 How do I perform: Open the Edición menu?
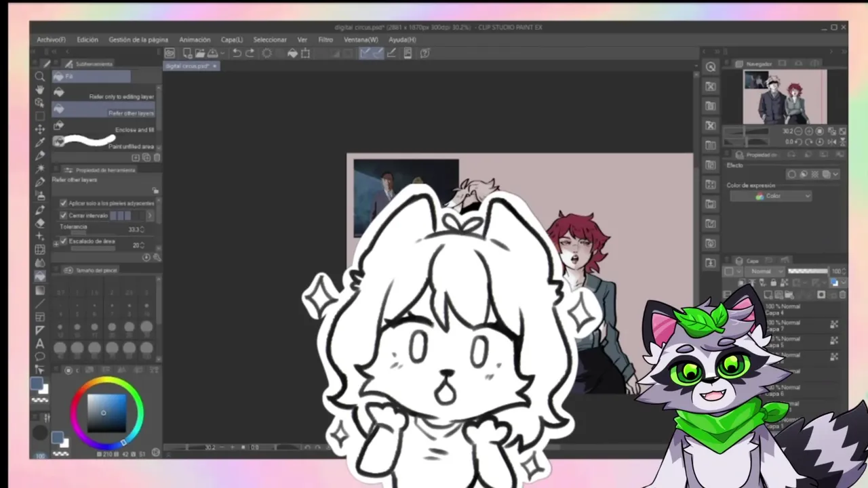tap(87, 39)
